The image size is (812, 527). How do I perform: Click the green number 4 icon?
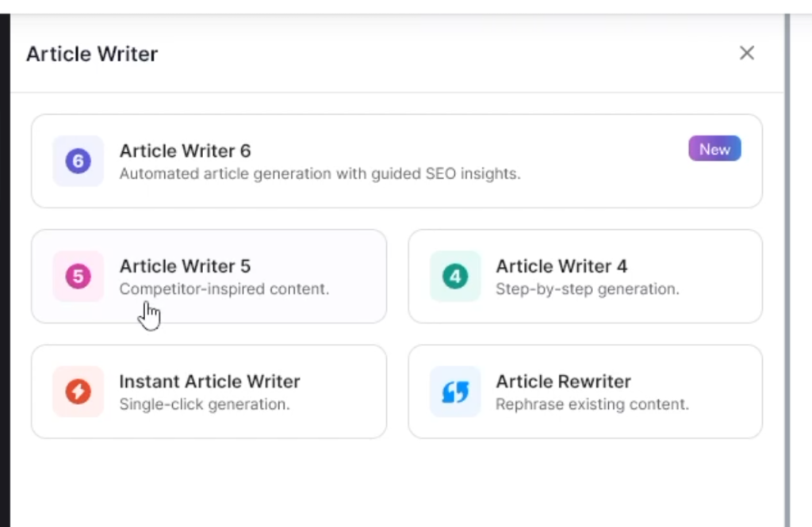click(x=454, y=276)
